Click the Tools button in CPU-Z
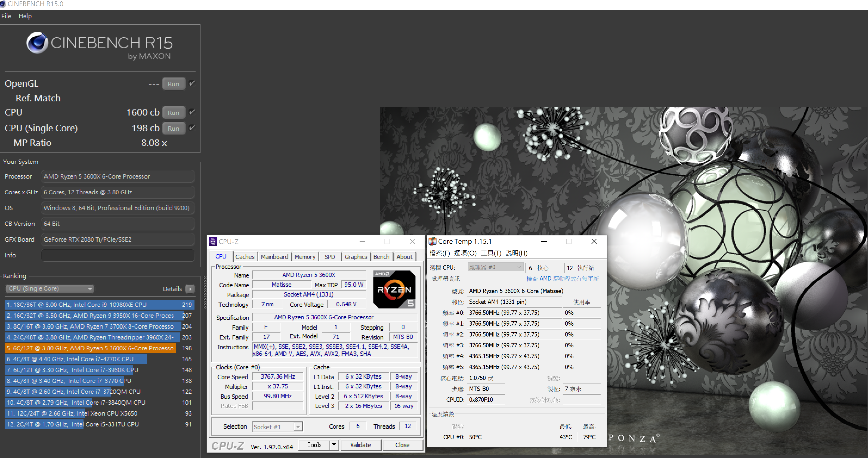Screen dimensions: 868x458 point(314,445)
